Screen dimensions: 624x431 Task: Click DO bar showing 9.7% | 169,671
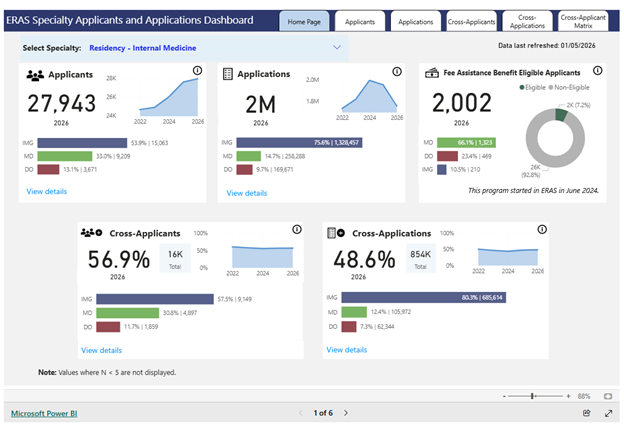click(244, 170)
